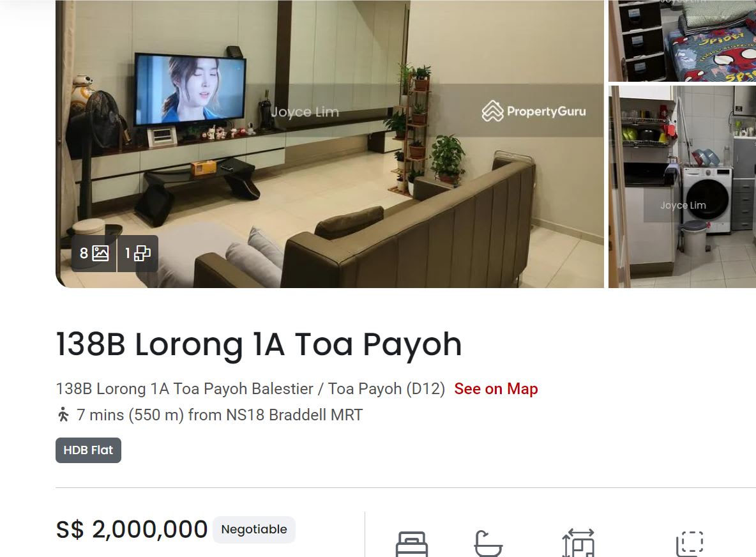Click the walking person icon near MRT info
This screenshot has height=557, width=756.
pyautogui.click(x=63, y=415)
